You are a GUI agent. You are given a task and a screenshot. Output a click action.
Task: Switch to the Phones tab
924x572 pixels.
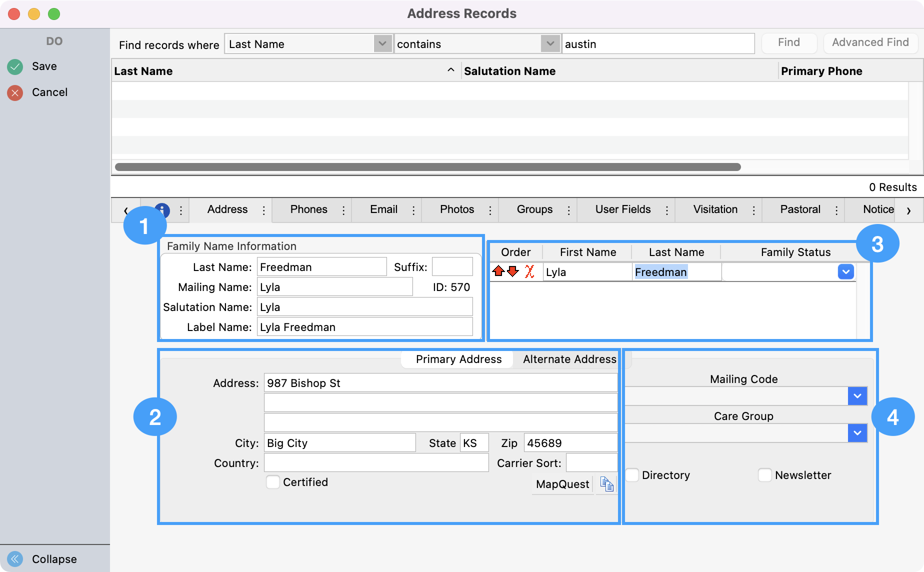pos(308,209)
